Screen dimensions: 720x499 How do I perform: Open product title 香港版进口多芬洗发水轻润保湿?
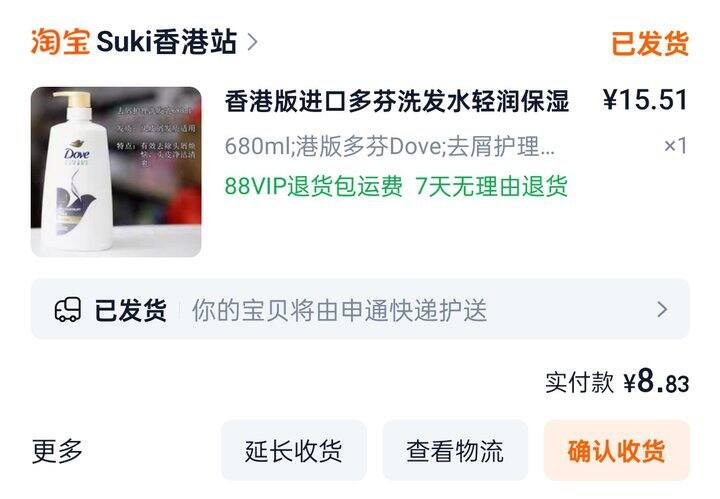tap(397, 101)
